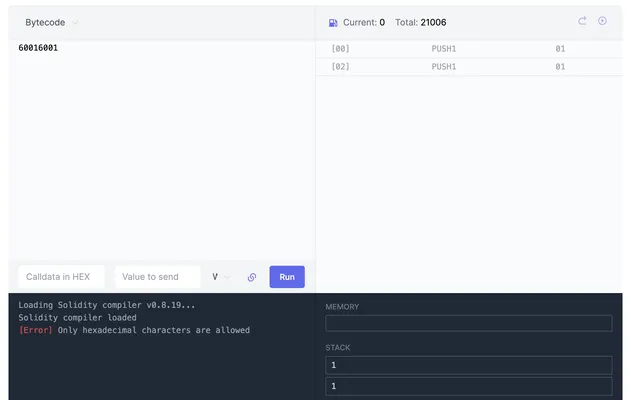Focus the Value to send field
Viewport: 631px width, 400px height.
pyautogui.click(x=157, y=277)
